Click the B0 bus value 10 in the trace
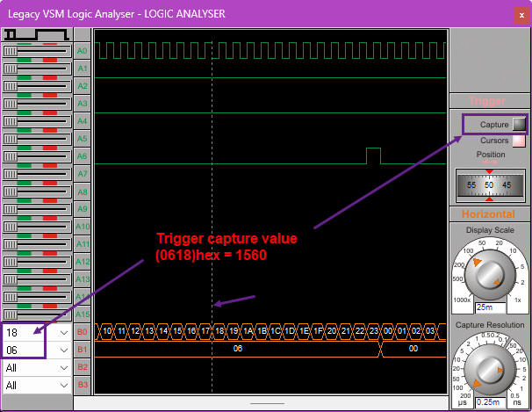 (107, 331)
